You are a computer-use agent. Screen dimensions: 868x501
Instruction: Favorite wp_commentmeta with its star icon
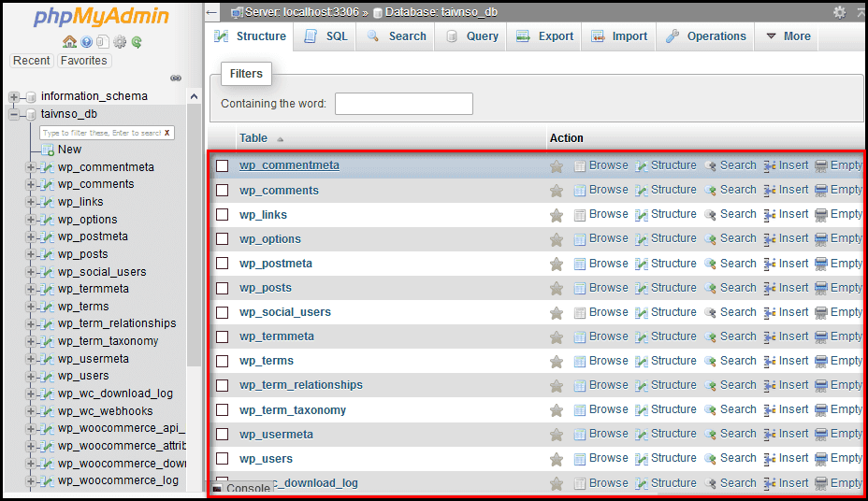(557, 165)
